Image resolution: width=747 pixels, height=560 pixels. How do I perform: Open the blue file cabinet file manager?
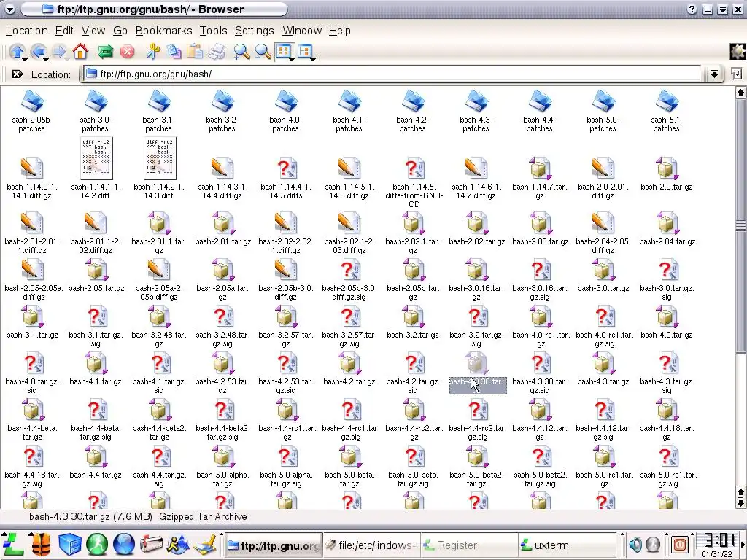(69, 544)
